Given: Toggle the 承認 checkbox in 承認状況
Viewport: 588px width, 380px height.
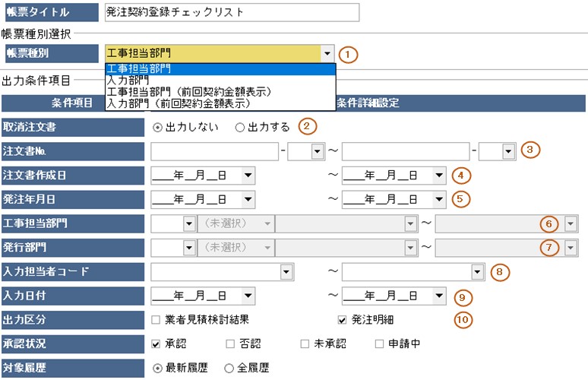Looking at the screenshot, I should 156,344.
